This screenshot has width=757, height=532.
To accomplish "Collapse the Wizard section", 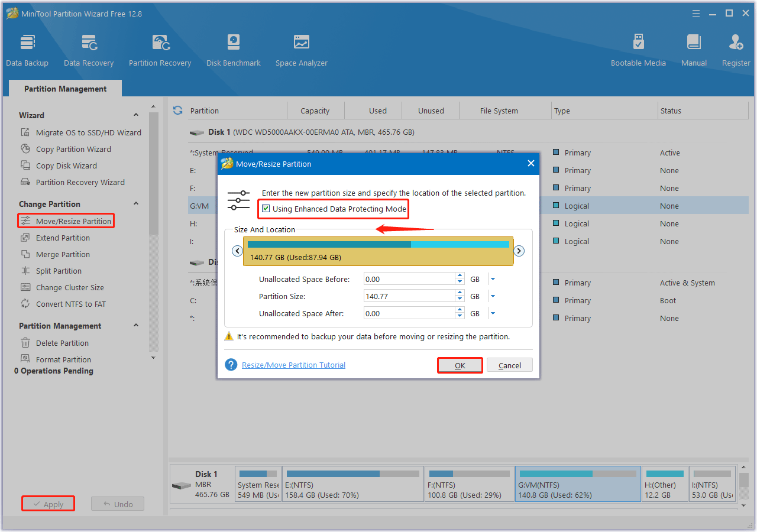I will [x=136, y=115].
